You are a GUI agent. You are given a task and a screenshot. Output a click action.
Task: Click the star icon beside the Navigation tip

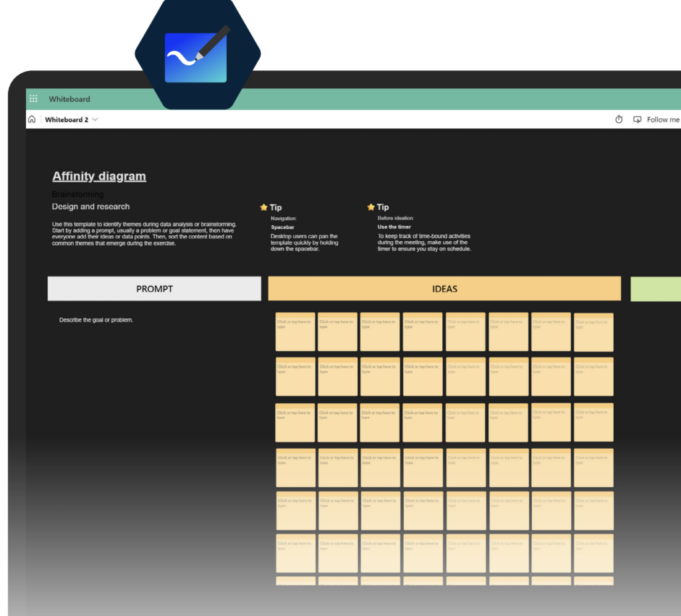(x=263, y=207)
